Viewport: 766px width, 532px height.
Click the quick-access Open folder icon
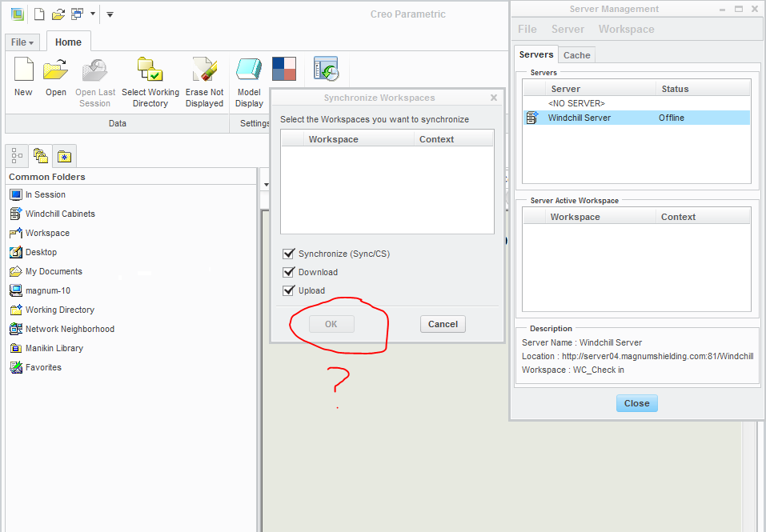(x=58, y=14)
